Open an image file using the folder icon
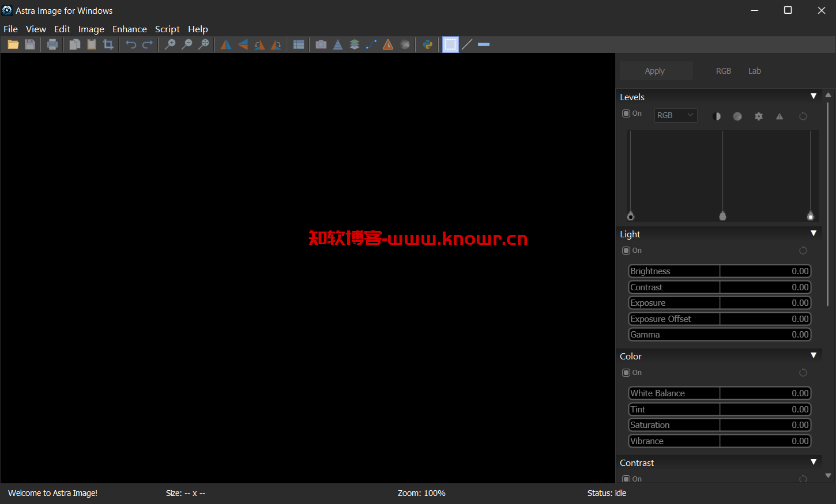 (13, 44)
